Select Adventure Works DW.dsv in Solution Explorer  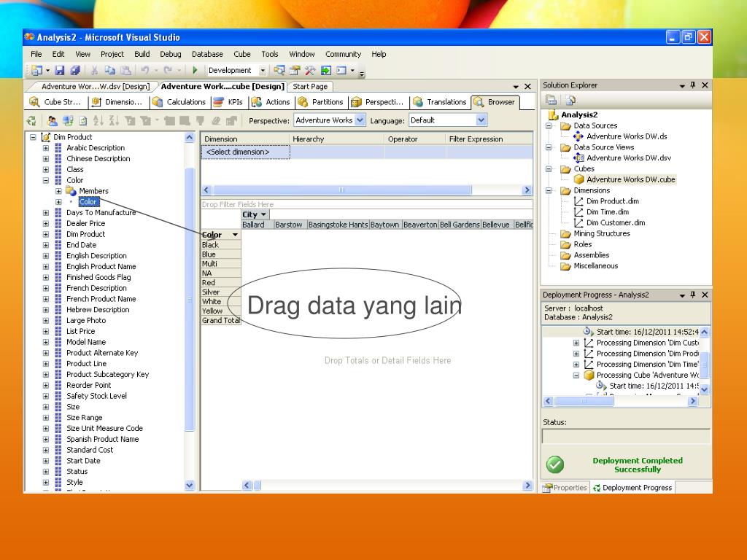(x=628, y=158)
